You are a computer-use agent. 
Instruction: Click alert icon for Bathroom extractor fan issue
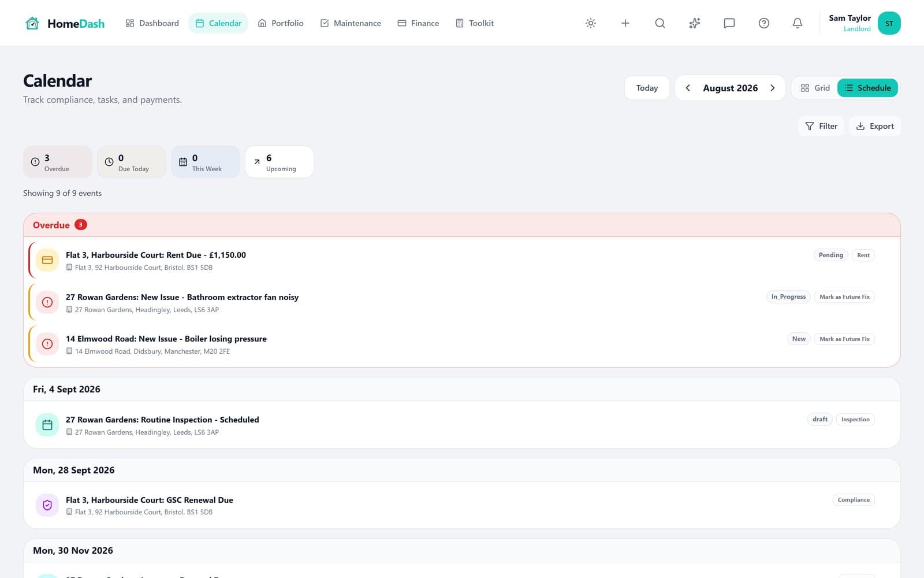(47, 302)
